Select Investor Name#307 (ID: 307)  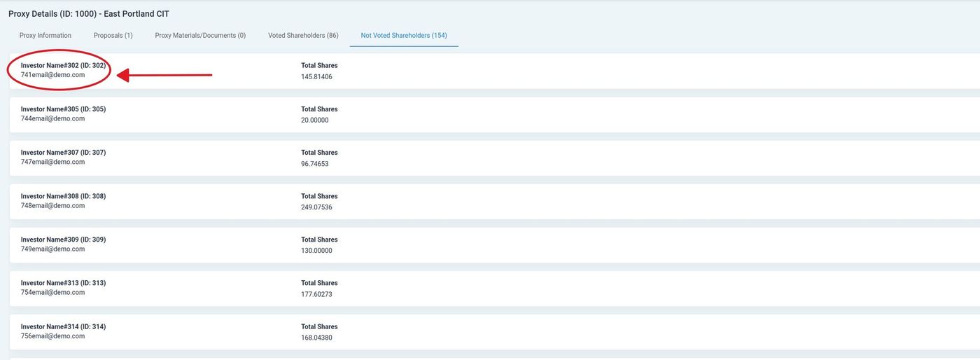pos(63,153)
